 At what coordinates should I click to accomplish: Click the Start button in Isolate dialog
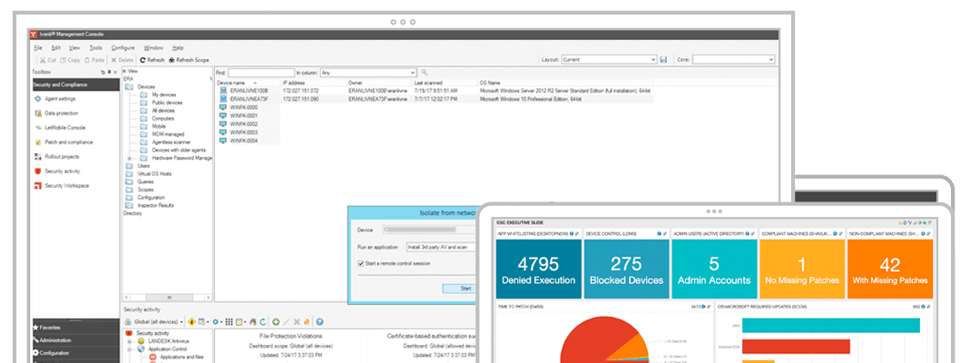457,288
